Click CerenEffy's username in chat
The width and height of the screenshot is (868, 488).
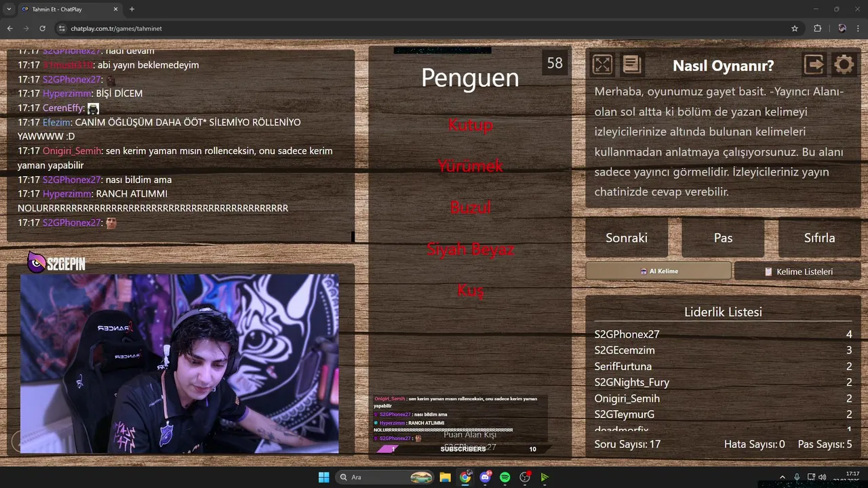[x=64, y=108]
